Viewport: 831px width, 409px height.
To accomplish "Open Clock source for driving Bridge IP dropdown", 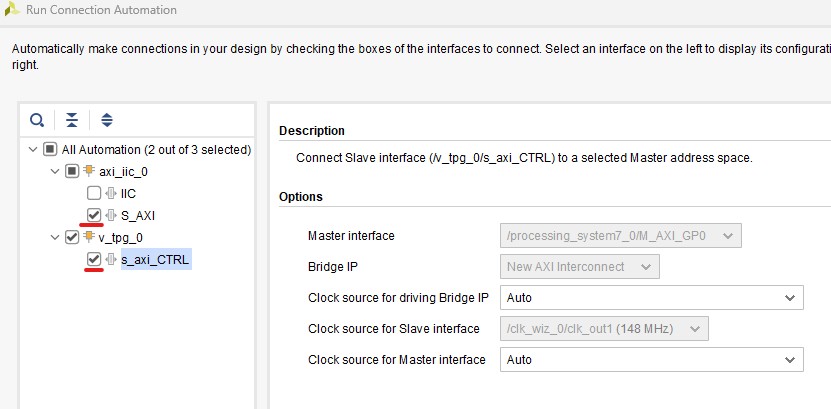I will click(x=651, y=297).
